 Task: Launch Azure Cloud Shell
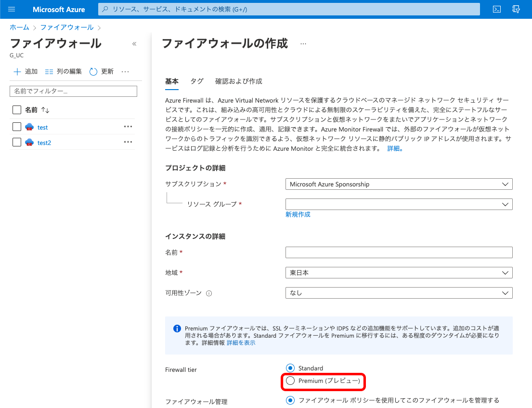click(x=496, y=9)
